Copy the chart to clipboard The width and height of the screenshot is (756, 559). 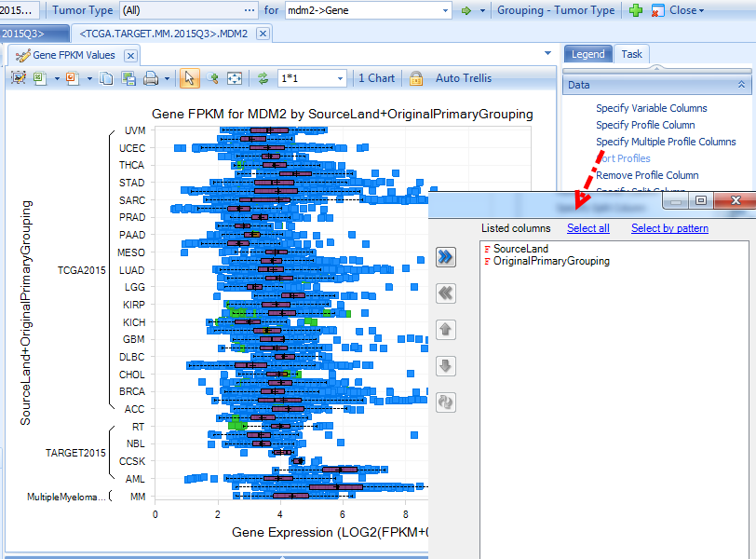[106, 78]
